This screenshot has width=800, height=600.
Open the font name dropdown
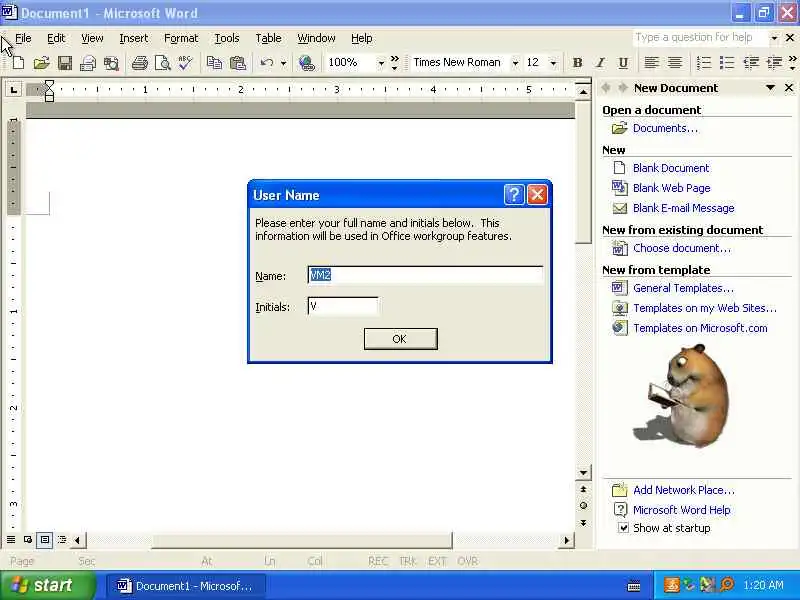point(515,63)
